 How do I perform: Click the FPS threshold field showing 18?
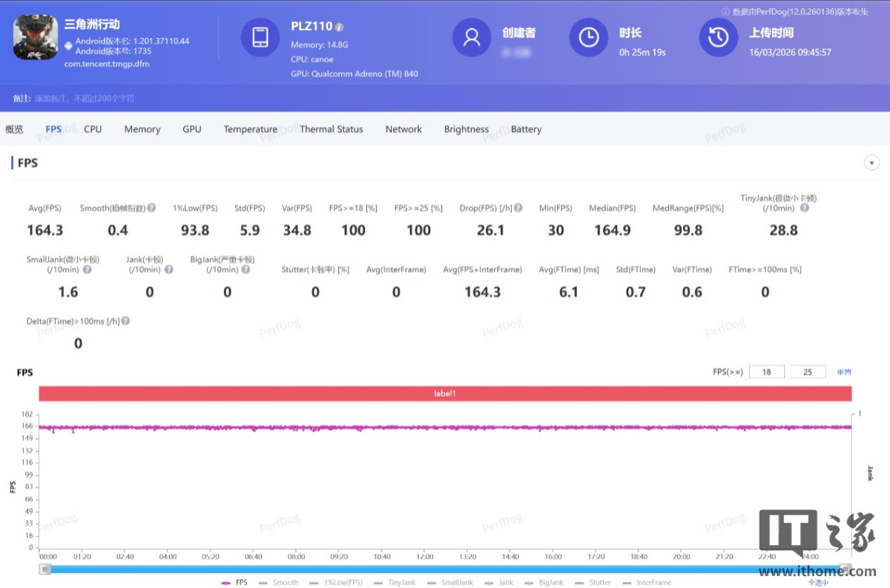(766, 372)
